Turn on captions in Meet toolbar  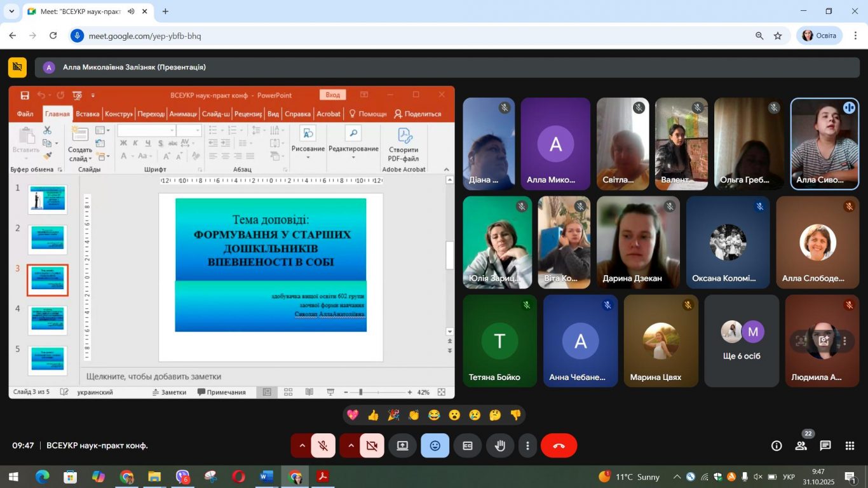click(467, 445)
